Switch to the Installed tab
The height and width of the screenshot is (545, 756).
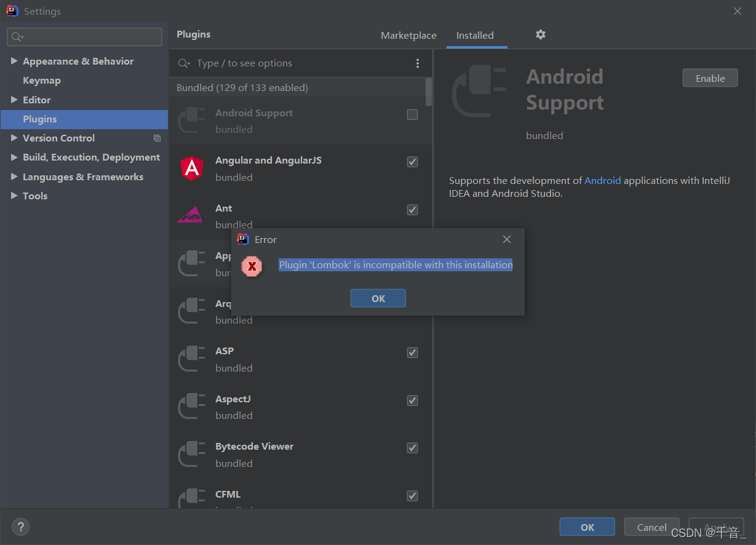tap(475, 36)
